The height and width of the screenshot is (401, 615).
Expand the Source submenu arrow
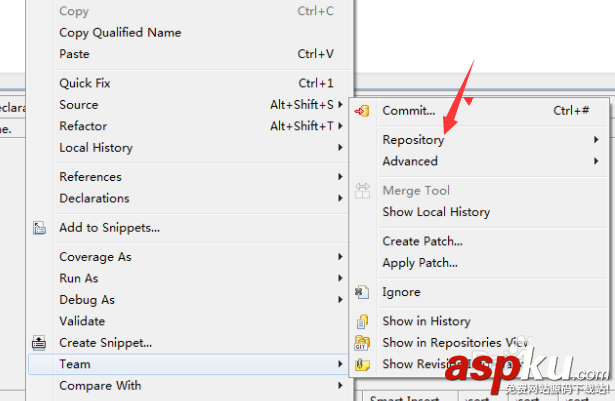click(x=340, y=105)
